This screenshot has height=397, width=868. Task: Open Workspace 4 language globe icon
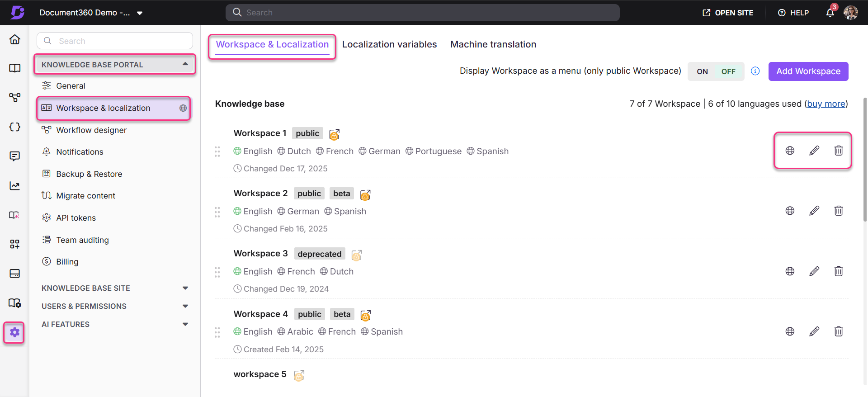point(790,331)
